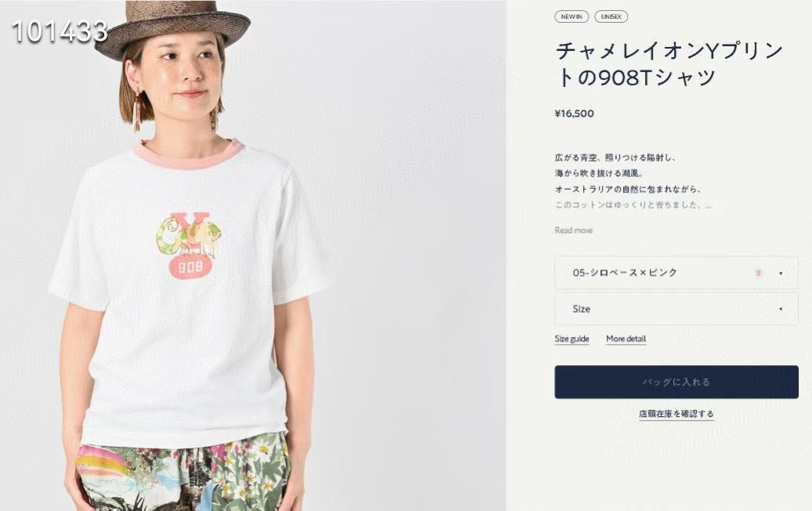The image size is (812, 511).
Task: Click the ¥16,500 price text
Action: 575,114
